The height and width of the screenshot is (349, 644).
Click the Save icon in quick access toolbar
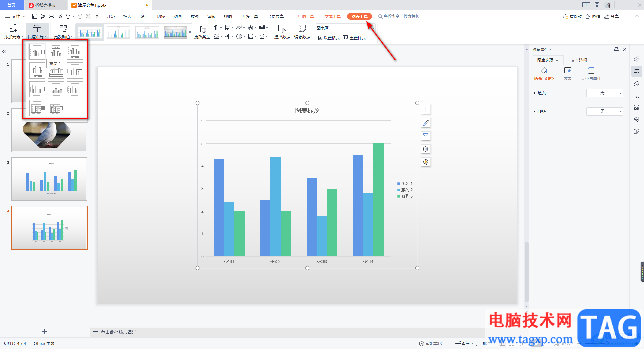coord(35,16)
